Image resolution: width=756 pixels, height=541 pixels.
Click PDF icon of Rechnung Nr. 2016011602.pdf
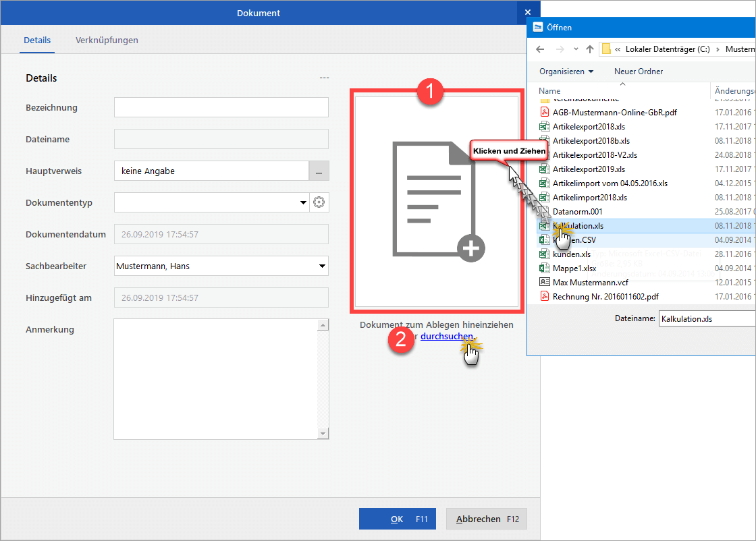pyautogui.click(x=544, y=296)
